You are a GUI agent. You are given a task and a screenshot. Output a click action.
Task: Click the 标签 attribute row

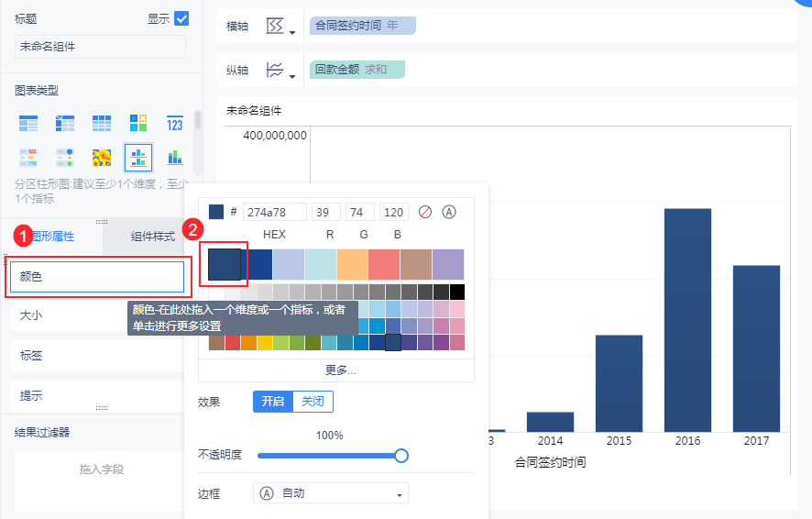click(97, 356)
